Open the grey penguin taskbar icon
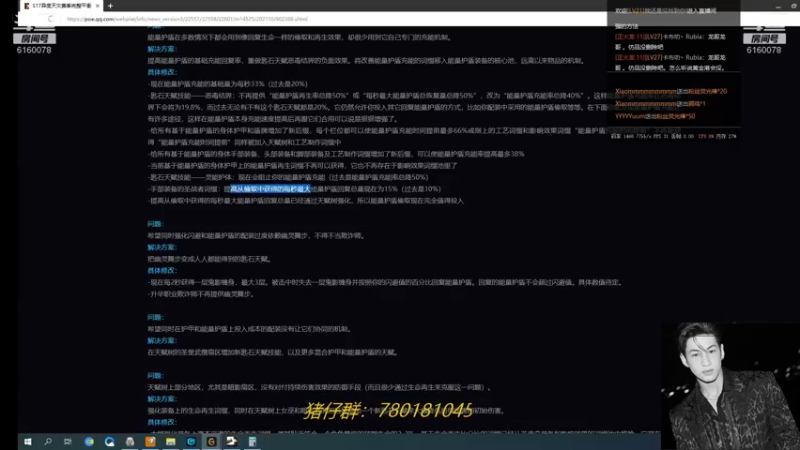The height and width of the screenshot is (450, 800). tap(130, 442)
